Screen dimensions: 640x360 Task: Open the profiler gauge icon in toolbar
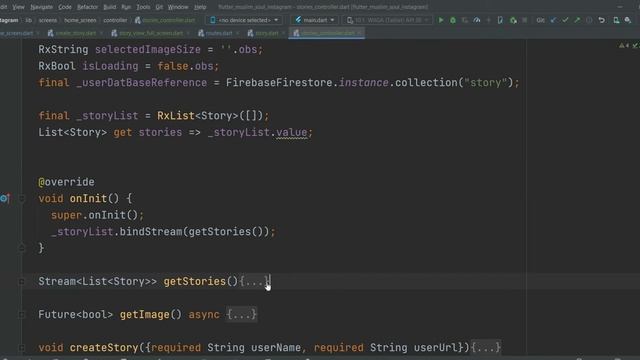coord(477,20)
